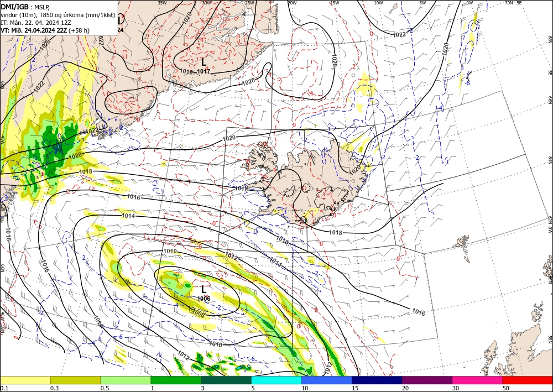Click the cyan 5–10 legend color band
The image size is (553, 392).
click(x=276, y=380)
